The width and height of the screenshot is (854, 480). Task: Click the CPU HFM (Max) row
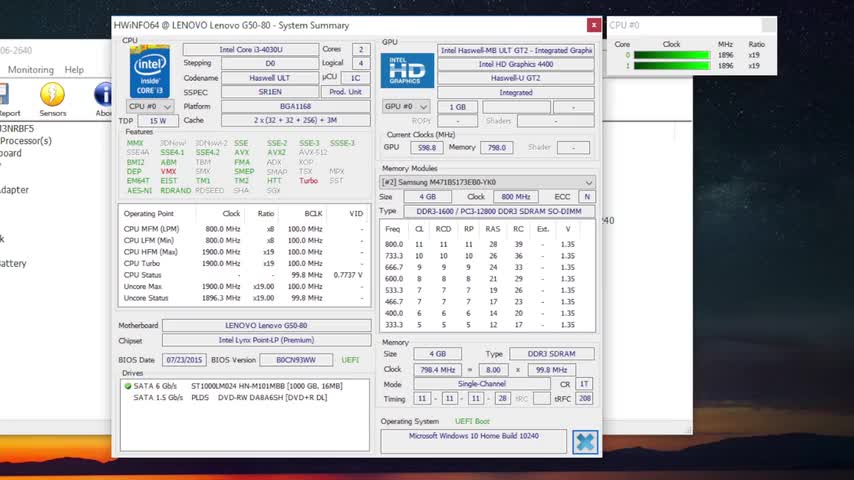coord(243,252)
